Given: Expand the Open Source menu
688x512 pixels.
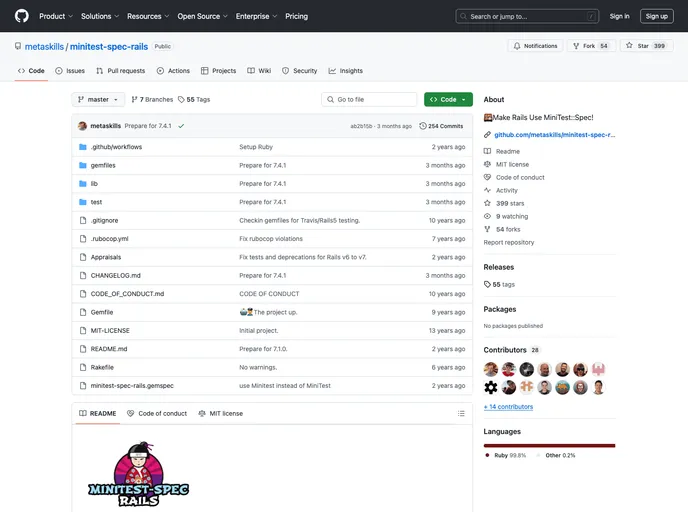Looking at the screenshot, I should pyautogui.click(x=202, y=16).
